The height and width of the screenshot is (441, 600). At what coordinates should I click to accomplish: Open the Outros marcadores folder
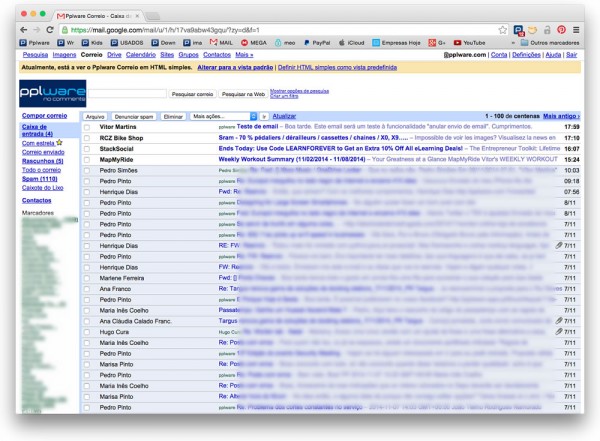point(550,43)
